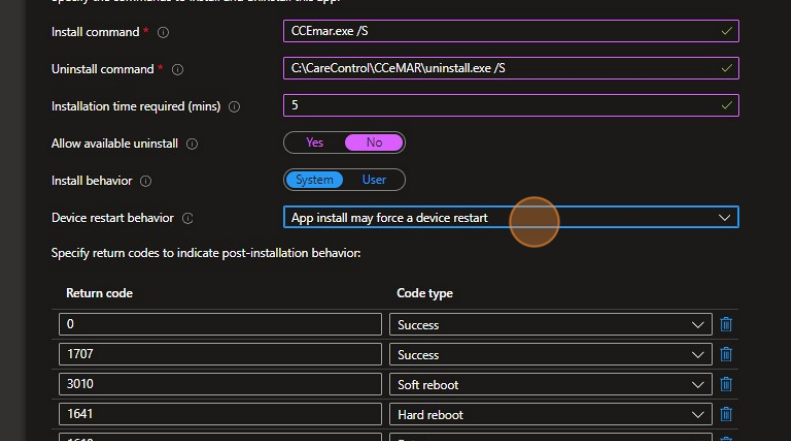Switch Install behavior to User
Screen dimensions: 791x441
point(374,180)
